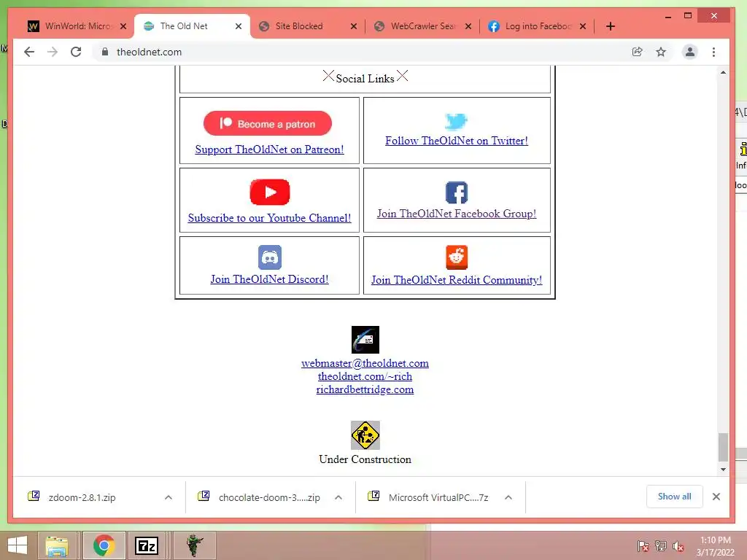747x560 pixels.
Task: Click the share page icon in address bar
Action: click(x=637, y=52)
